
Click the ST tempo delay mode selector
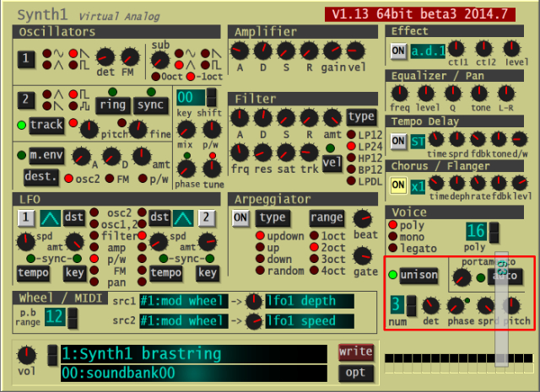coord(418,142)
